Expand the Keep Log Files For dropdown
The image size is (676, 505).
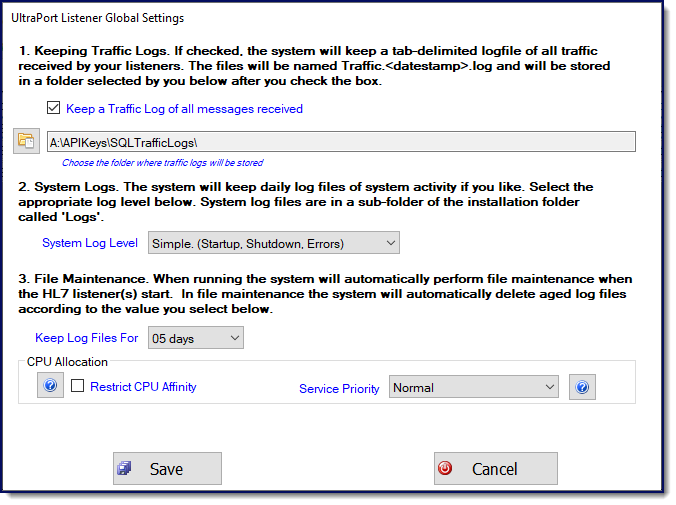click(x=196, y=338)
